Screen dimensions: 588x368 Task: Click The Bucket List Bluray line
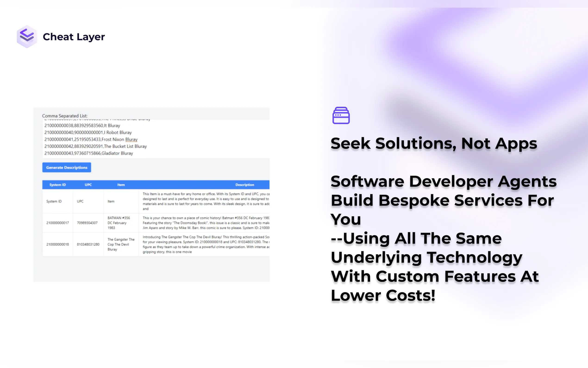[95, 146]
